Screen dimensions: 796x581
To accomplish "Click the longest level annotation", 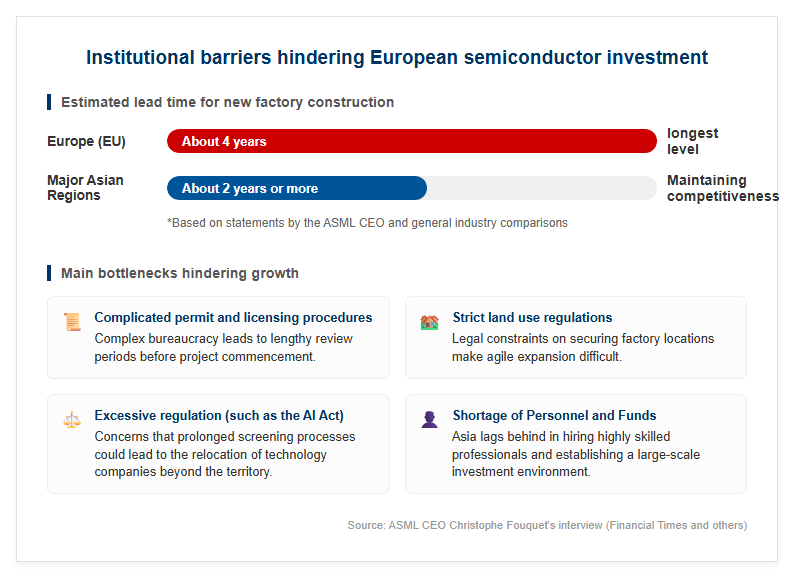I will 692,141.
